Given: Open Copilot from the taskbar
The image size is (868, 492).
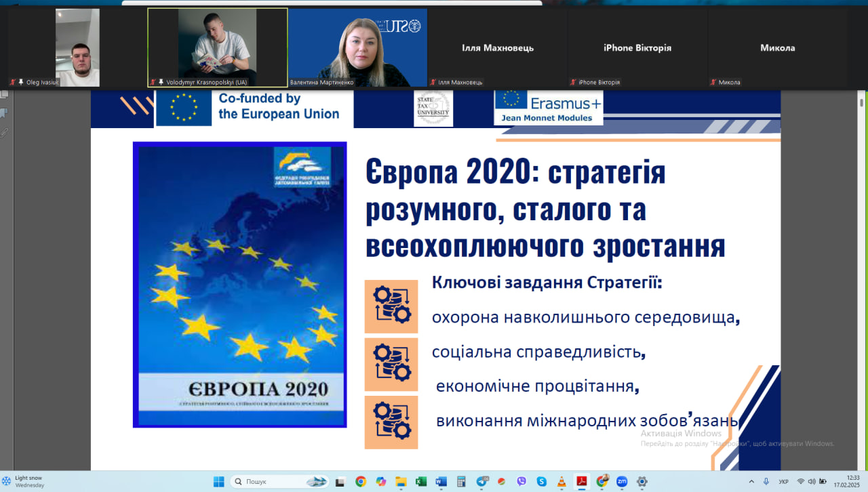Looking at the screenshot, I should [380, 482].
